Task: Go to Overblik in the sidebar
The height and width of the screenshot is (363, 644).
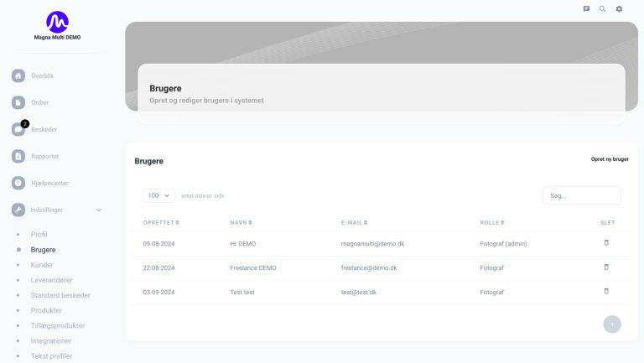Action: point(42,75)
